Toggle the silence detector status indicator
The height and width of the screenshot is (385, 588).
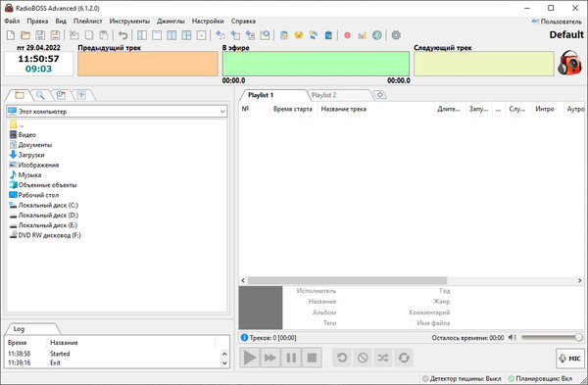tap(462, 378)
